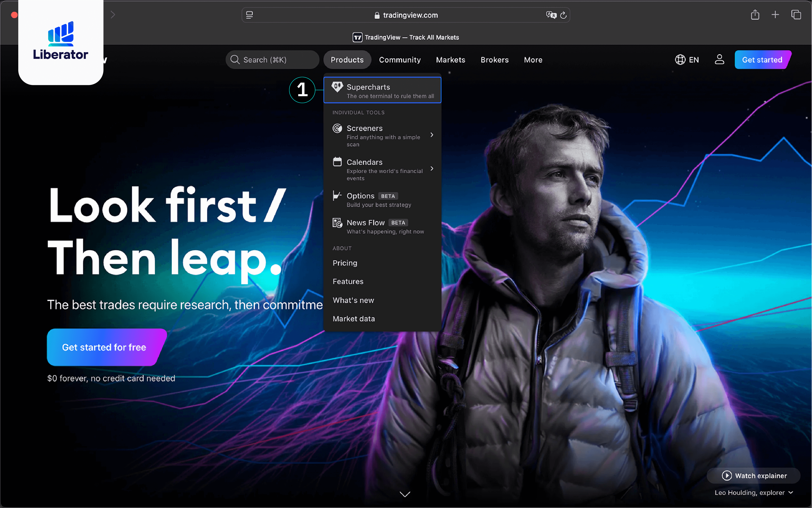
Task: Click the Products nav tab
Action: click(x=347, y=60)
